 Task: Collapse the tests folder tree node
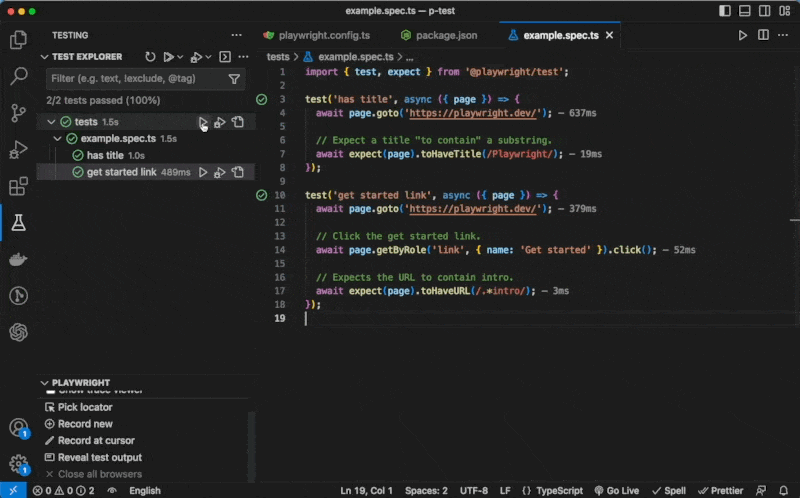51,122
